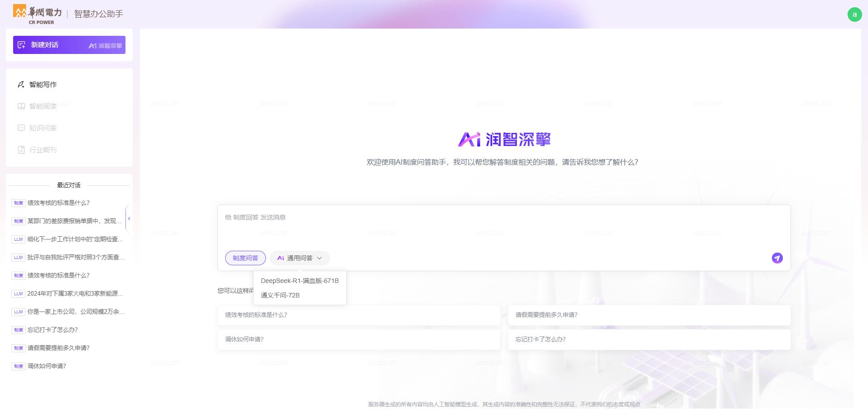
Task: Collapse the sidebar with the arrow handle
Action: click(x=129, y=219)
